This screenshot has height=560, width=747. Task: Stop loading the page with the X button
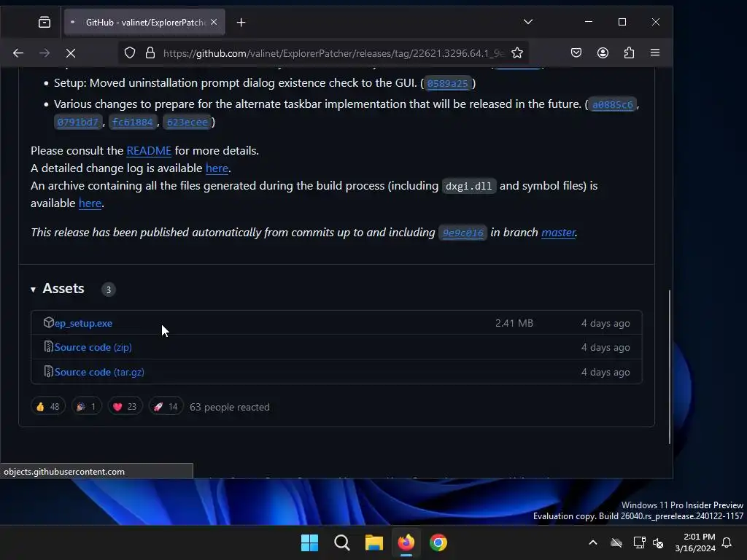[x=71, y=52]
